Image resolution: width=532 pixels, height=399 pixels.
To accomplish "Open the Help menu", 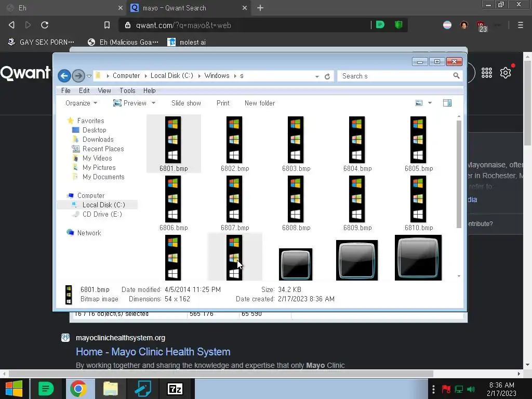I will (149, 90).
